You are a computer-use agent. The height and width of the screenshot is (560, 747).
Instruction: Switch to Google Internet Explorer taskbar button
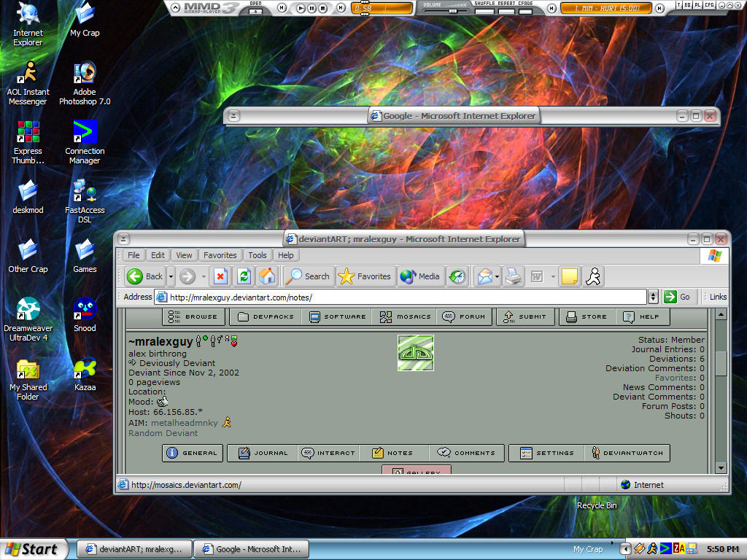point(252,549)
